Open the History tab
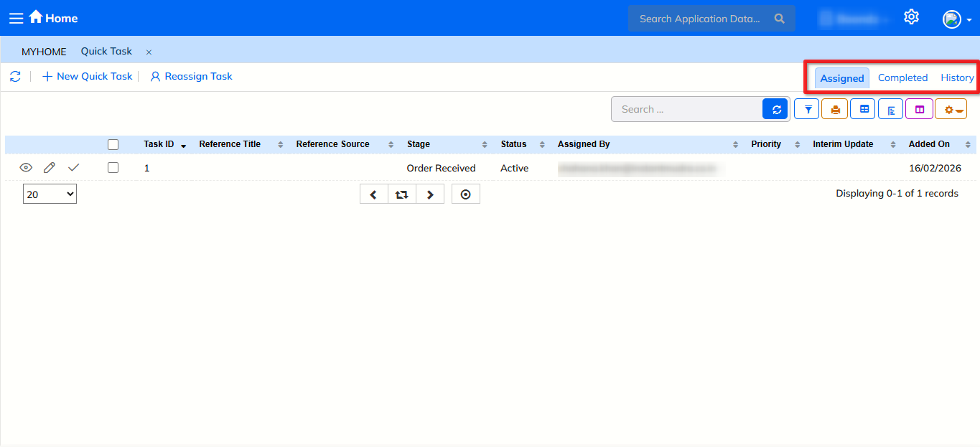The width and height of the screenshot is (980, 447). [x=957, y=77]
